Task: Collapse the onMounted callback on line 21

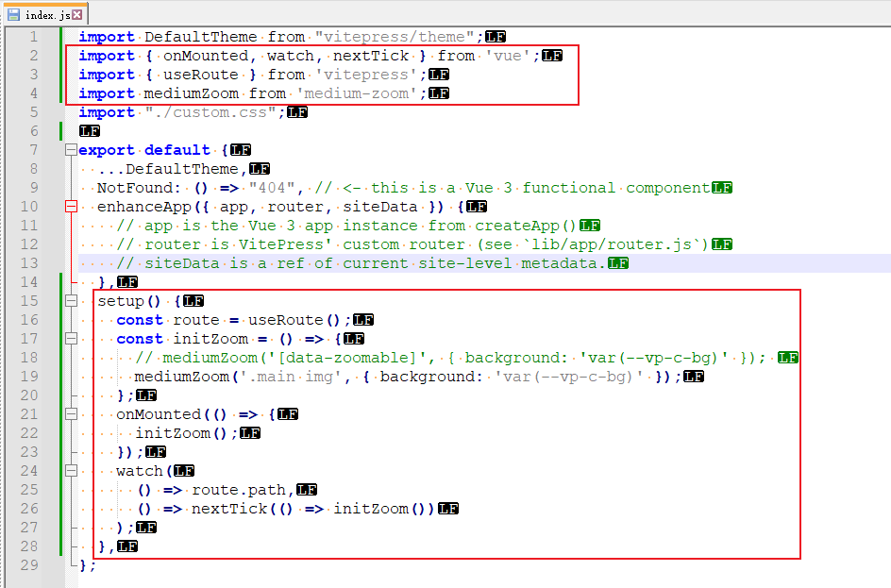Action: [71, 413]
